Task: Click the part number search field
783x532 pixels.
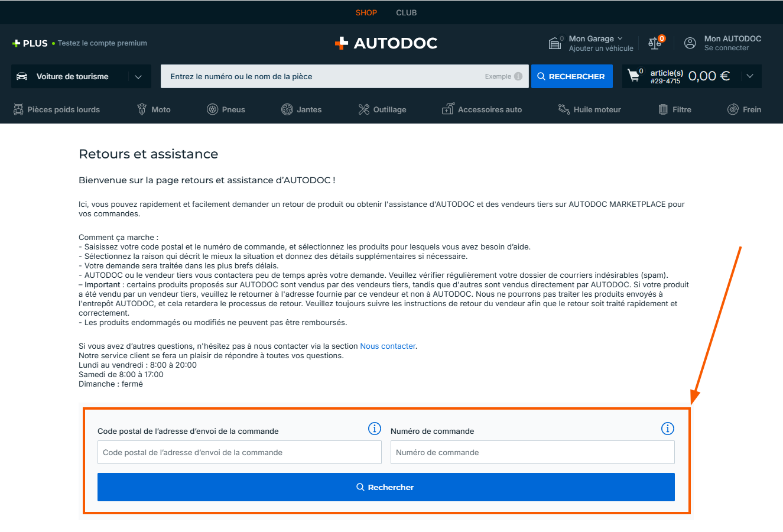Action: [x=345, y=76]
